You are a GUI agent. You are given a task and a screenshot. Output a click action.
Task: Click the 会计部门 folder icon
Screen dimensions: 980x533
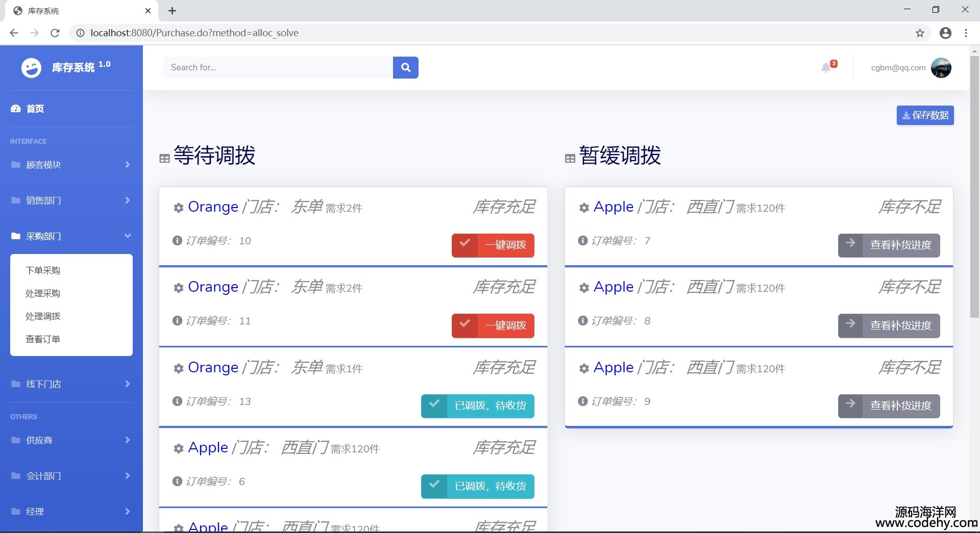pyautogui.click(x=16, y=476)
